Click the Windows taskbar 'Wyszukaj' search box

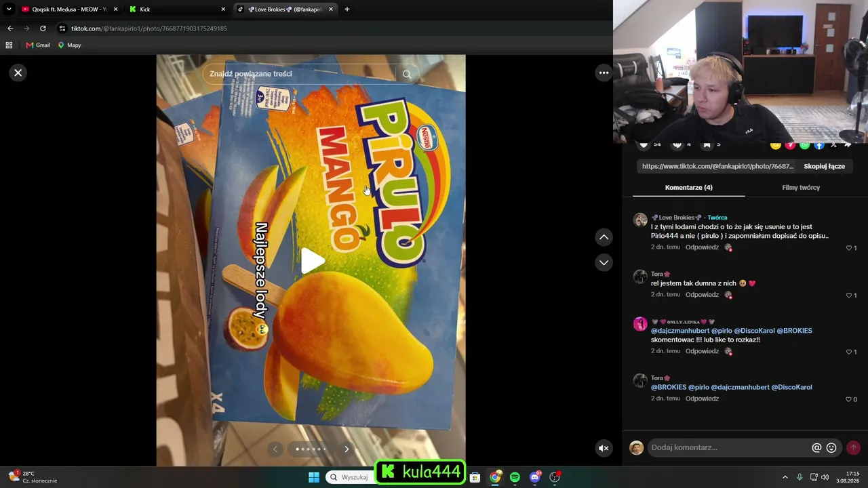pyautogui.click(x=349, y=477)
